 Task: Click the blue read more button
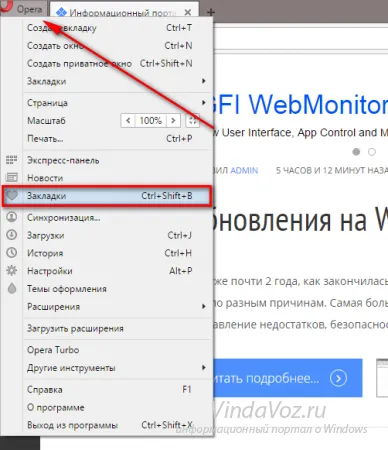[288, 378]
